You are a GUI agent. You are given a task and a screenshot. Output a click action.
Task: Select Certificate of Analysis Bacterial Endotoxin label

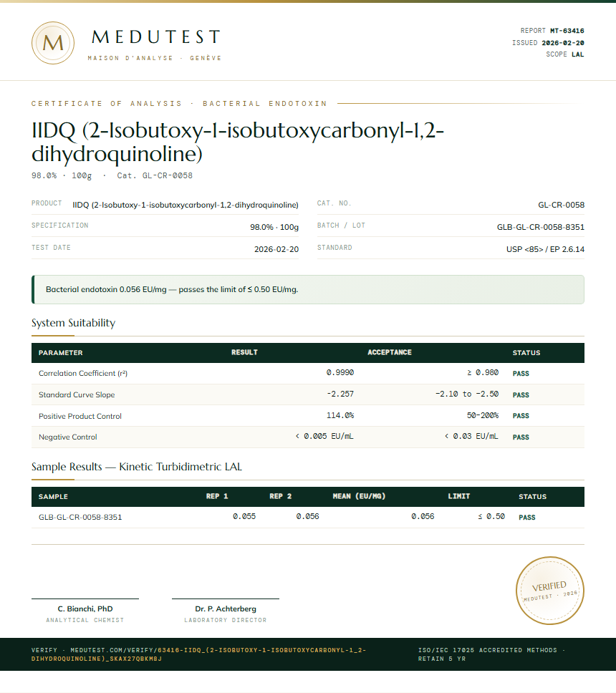179,103
